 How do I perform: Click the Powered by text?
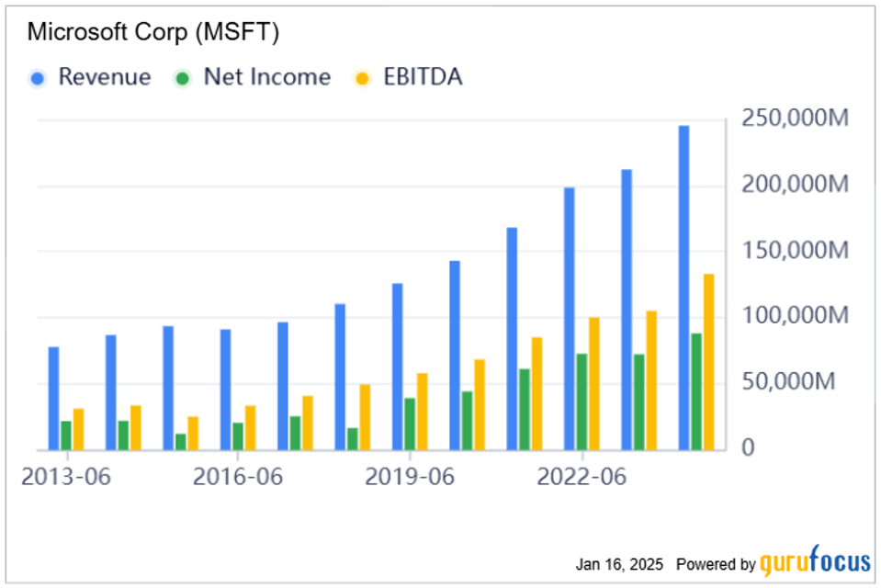pos(716,563)
